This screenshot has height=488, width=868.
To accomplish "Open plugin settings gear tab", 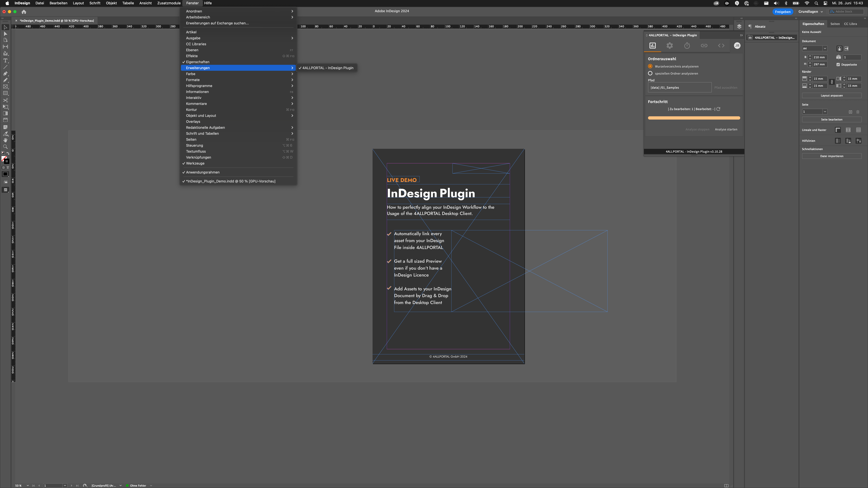I will click(x=670, y=45).
